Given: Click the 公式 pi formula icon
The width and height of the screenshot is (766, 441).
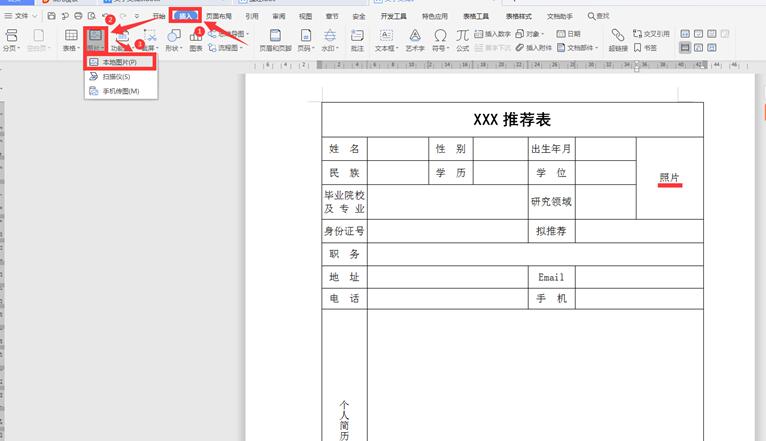Looking at the screenshot, I should click(462, 35).
